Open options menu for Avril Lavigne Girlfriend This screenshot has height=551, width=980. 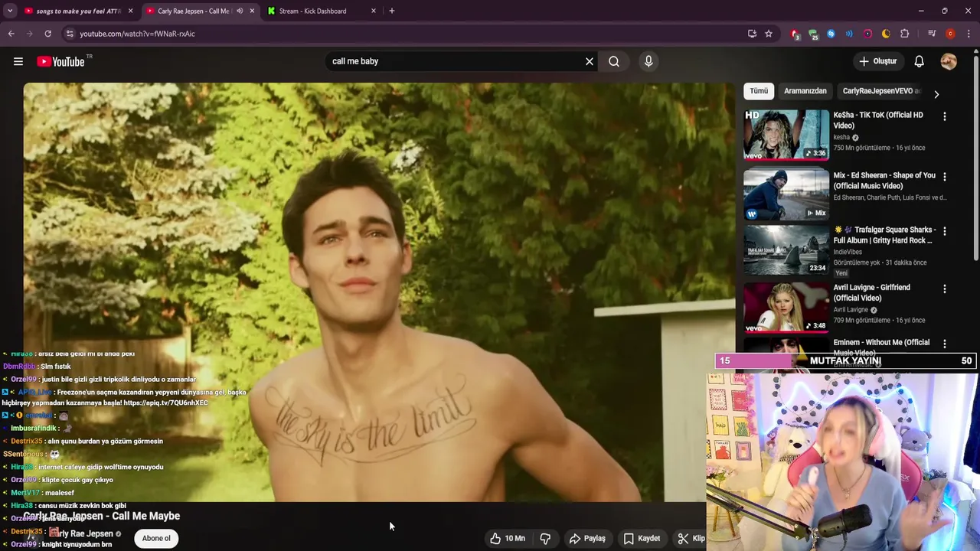944,289
